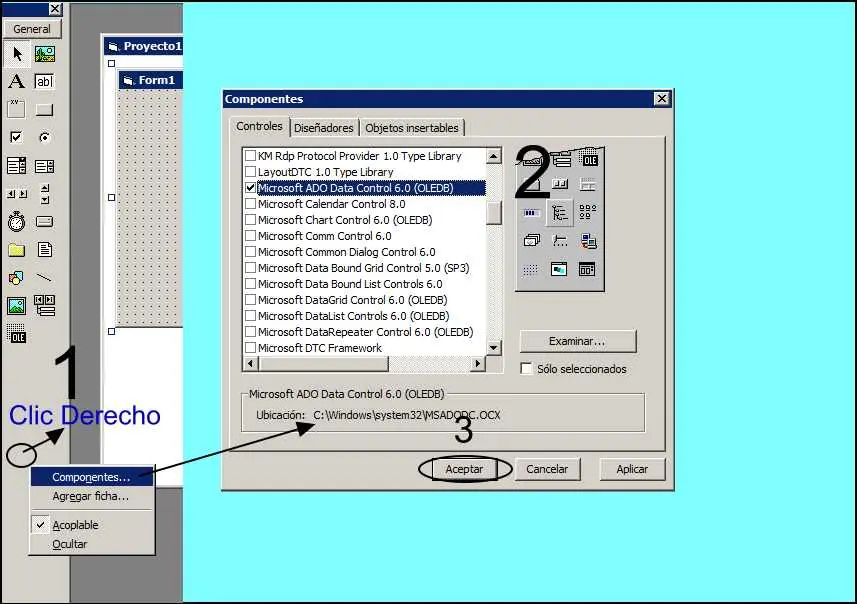Enable Microsoft Calendar Control 8.0
Screen dimensions: 857x604
(250, 204)
